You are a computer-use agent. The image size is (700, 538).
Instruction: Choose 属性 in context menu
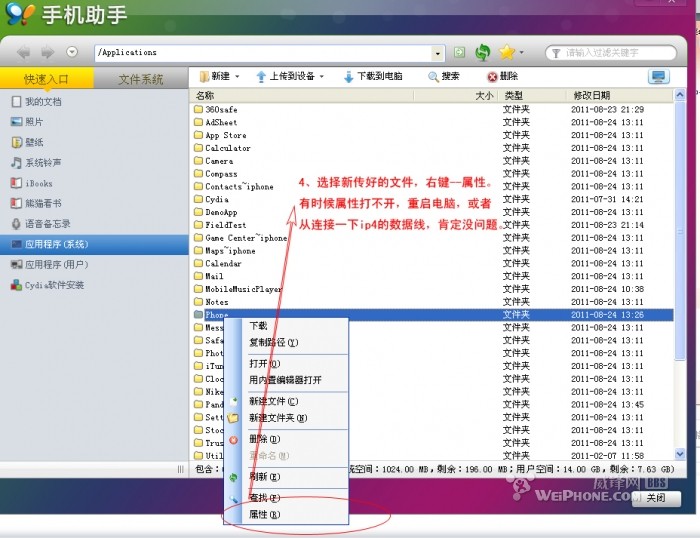(x=286, y=514)
